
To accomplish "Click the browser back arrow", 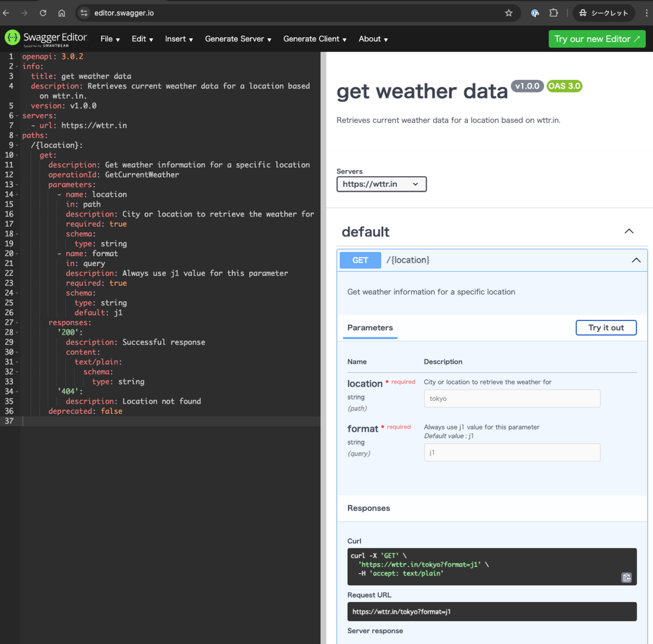I will tap(6, 13).
